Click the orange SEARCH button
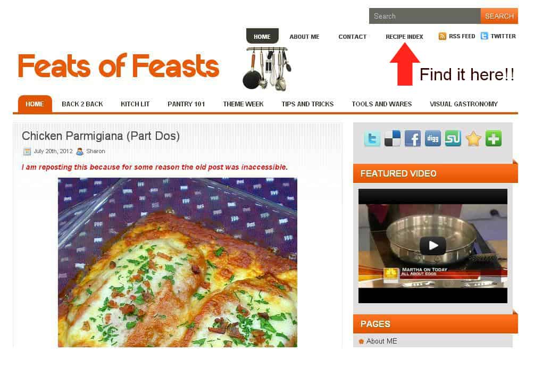Screen dimensions: 559x392 point(499,16)
